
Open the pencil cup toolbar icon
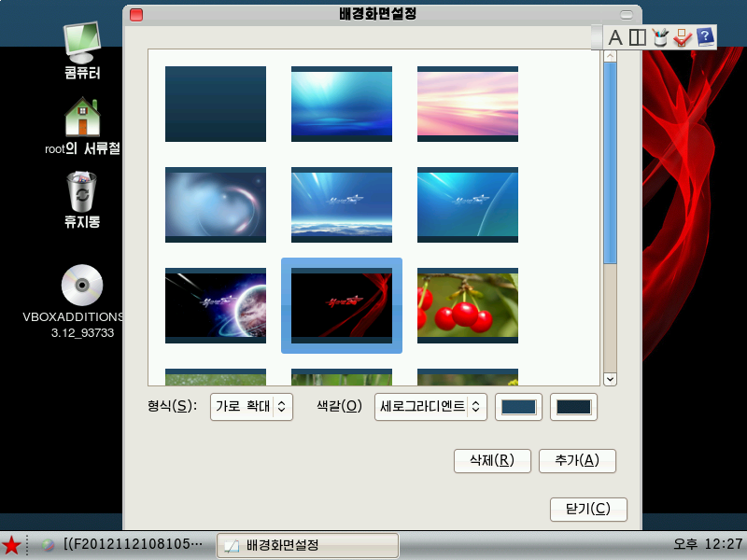click(x=660, y=37)
